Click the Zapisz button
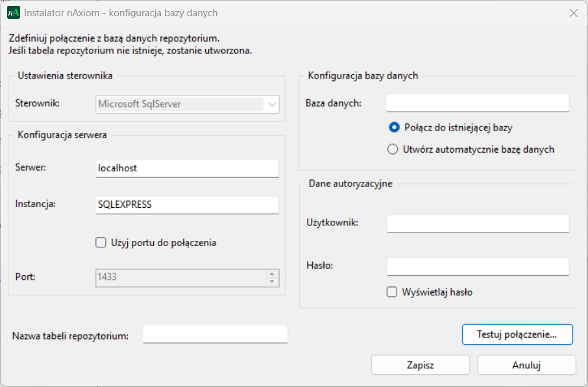The width and height of the screenshot is (588, 387). coord(420,365)
